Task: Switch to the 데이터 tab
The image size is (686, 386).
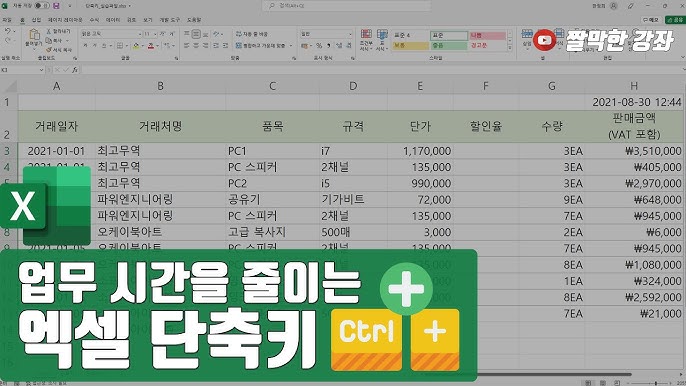Action: pos(113,20)
